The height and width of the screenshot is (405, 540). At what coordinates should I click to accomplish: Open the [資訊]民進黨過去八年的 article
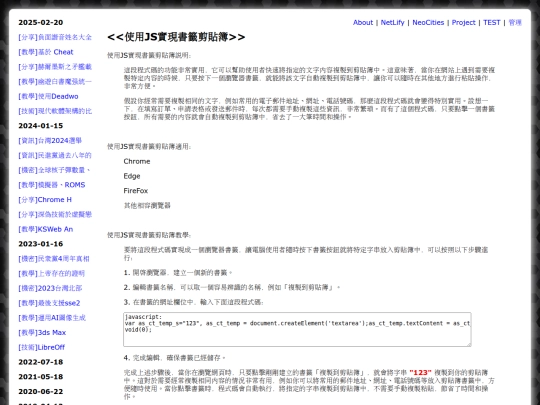[x=55, y=155]
